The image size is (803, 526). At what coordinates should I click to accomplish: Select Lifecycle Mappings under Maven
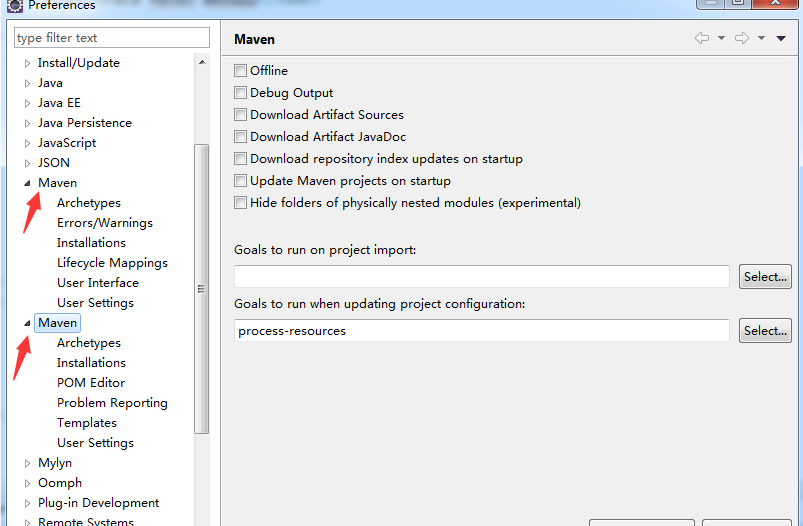click(x=112, y=263)
